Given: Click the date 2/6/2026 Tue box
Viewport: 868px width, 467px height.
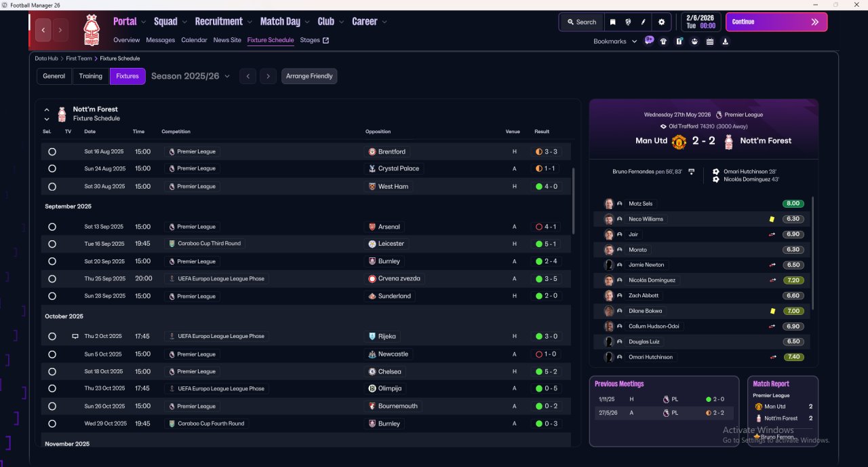Looking at the screenshot, I should click(x=701, y=22).
